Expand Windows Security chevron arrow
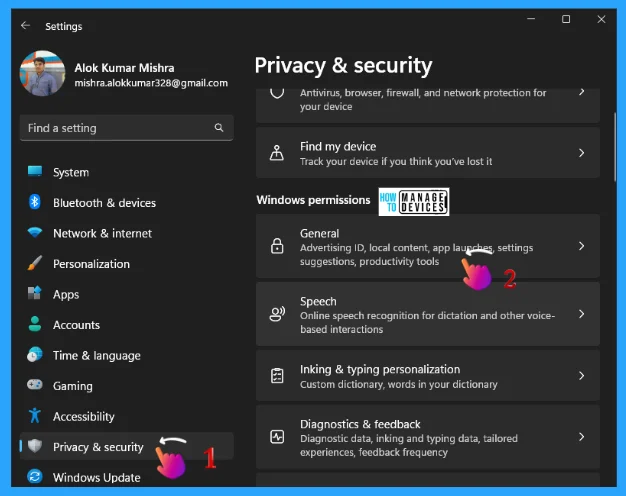The image size is (626, 496). tap(582, 92)
